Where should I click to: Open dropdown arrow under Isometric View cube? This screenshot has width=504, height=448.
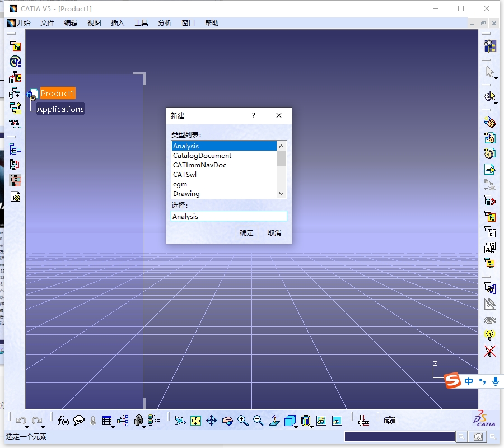[296, 427]
